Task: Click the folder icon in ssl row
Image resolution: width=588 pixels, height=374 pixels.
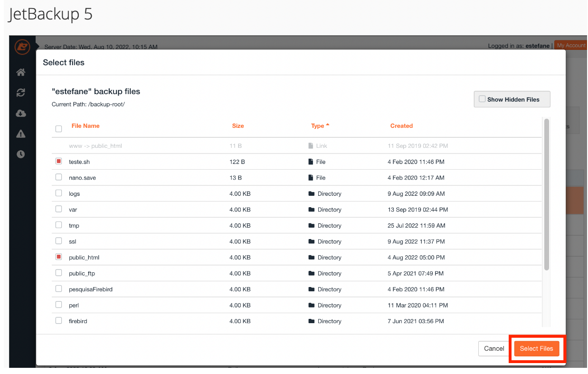Action: click(312, 241)
